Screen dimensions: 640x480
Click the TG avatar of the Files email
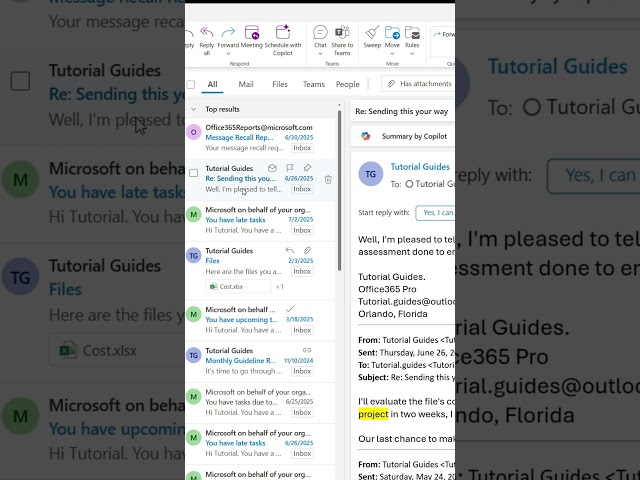pos(193,256)
